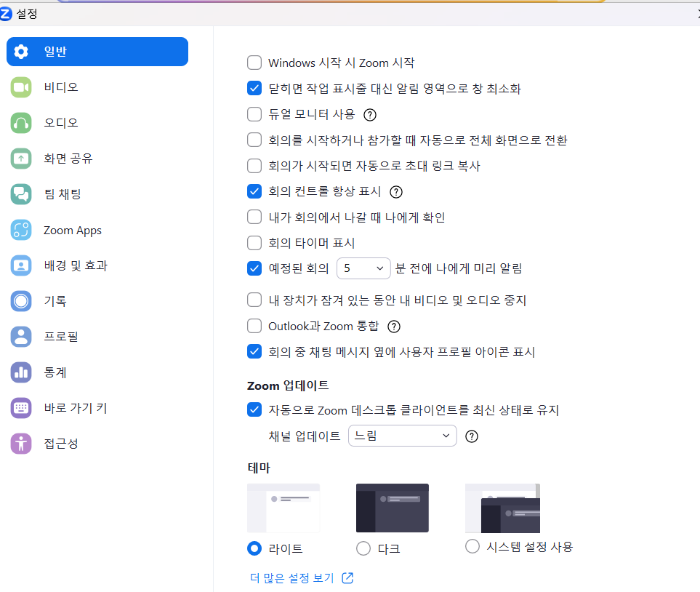Open Screen Share (화면 공유) icon
700x592 pixels.
pyautogui.click(x=21, y=159)
